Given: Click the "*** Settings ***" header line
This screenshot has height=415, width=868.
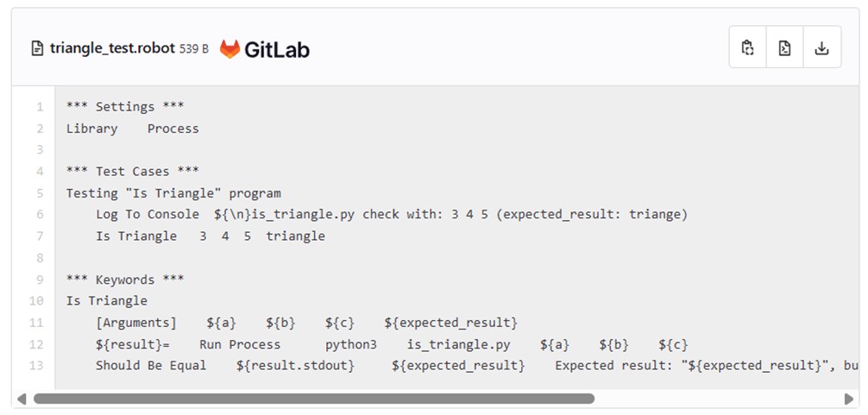Looking at the screenshot, I should point(124,107).
